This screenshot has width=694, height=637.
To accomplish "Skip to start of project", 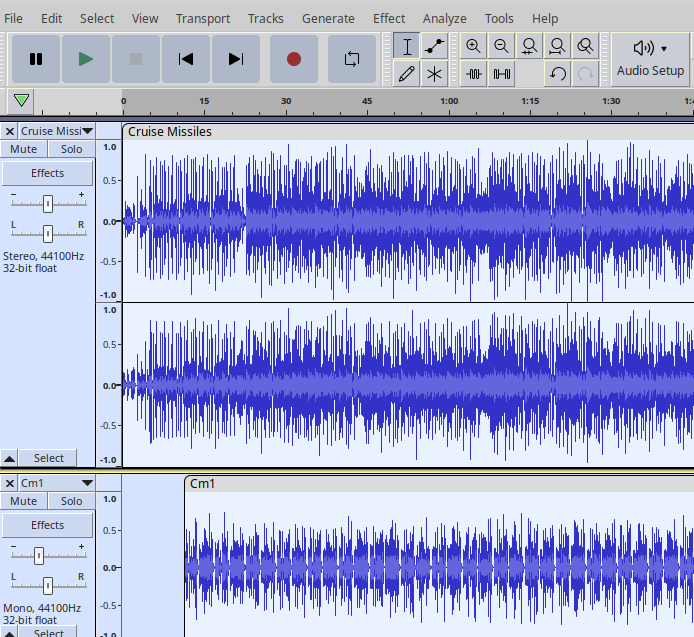I will click(186, 59).
